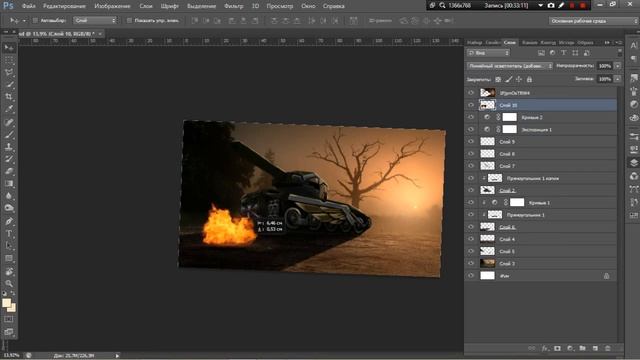Select the Hand tool
The width and height of the screenshot is (640, 360).
[9, 271]
